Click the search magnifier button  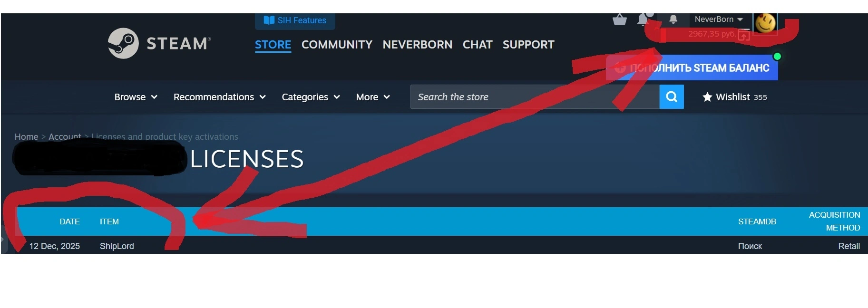pos(672,97)
